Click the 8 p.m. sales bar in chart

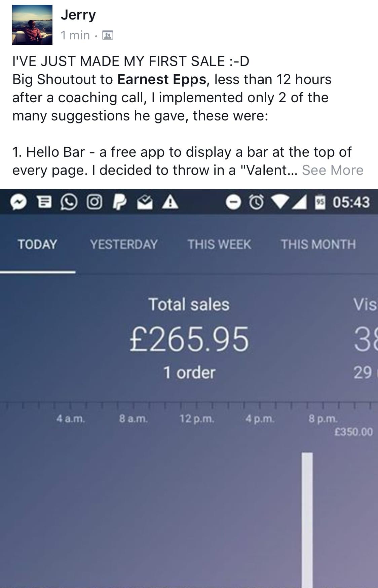307,520
